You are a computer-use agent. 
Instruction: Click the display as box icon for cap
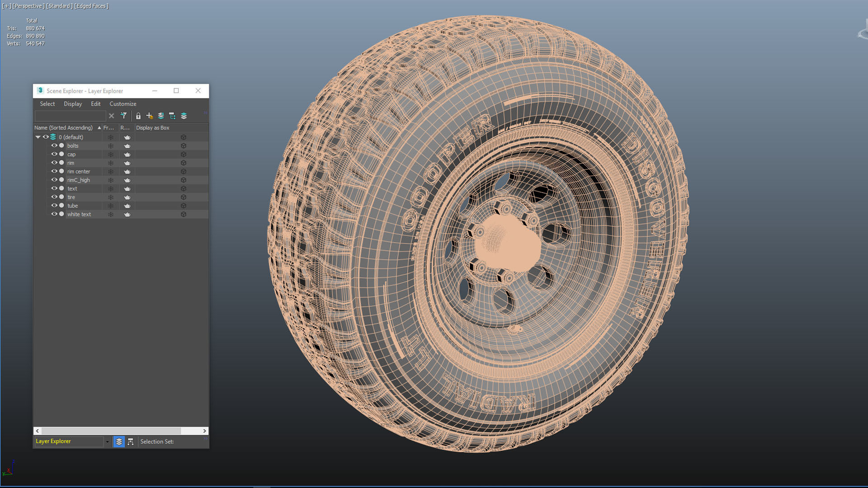184,155
